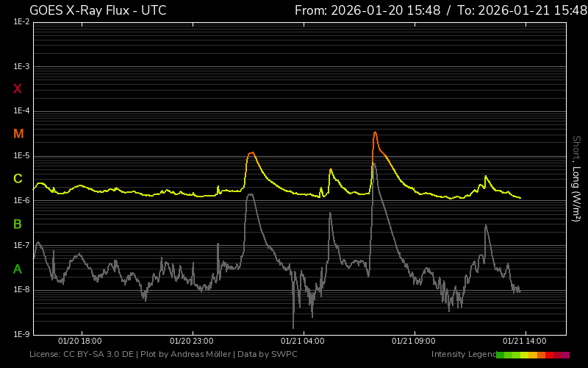Click the orange M flare class label
This screenshot has height=368, width=588.
18,134
